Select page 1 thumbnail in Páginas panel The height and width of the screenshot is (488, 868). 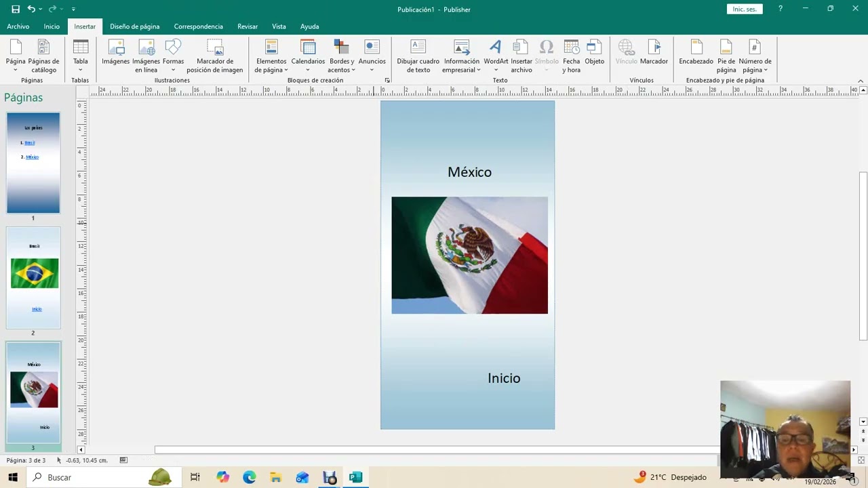click(x=33, y=163)
